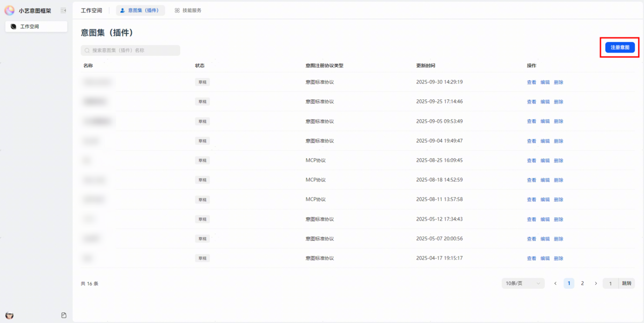This screenshot has width=644, height=323.
Task: Click the magnifier icon in search box
Action: point(87,50)
